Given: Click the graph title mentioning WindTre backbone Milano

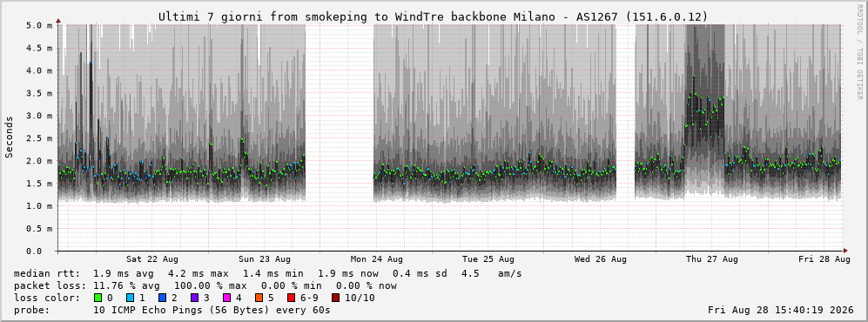Looking at the screenshot, I should click(x=433, y=17).
